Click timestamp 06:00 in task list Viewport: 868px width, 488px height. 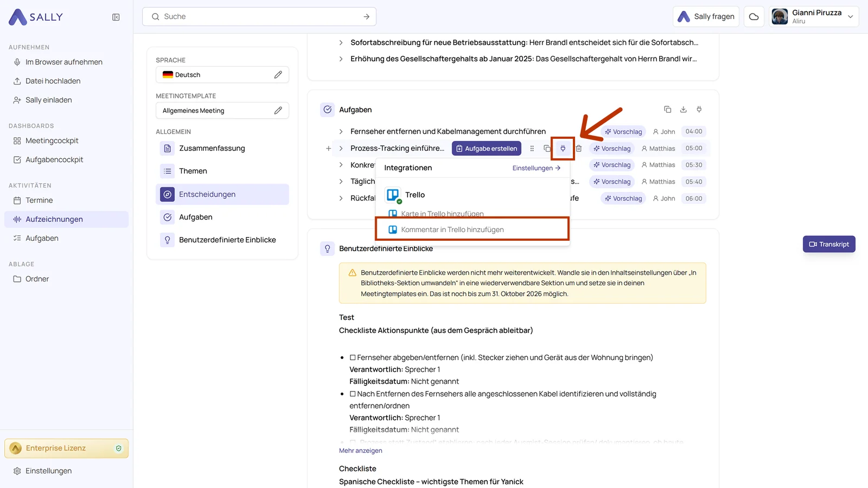click(x=694, y=198)
